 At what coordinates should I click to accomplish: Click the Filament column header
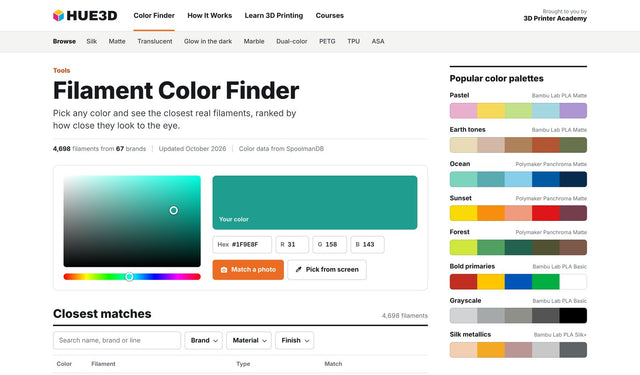coord(103,364)
